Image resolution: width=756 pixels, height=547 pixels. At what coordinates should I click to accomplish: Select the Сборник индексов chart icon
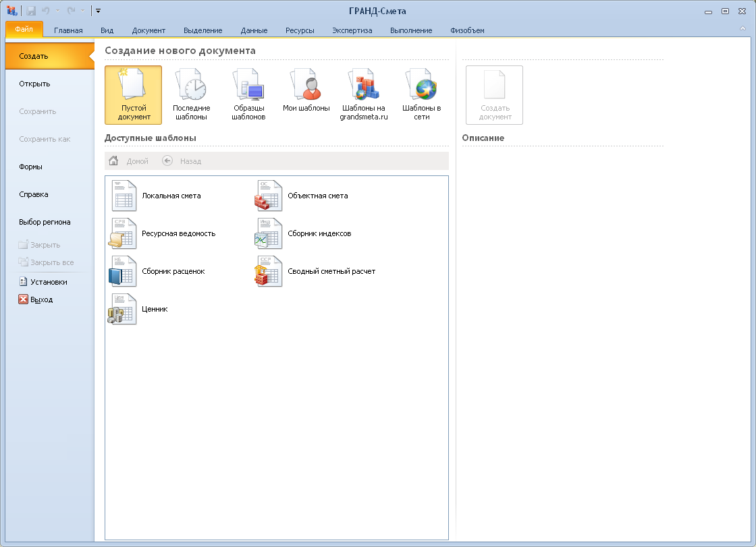click(x=268, y=233)
